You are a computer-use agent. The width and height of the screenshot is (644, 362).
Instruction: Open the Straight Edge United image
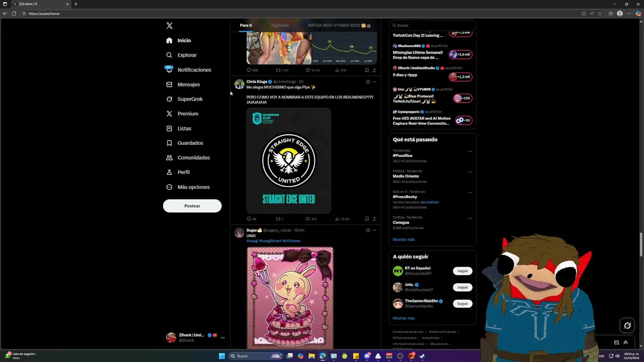point(289,160)
